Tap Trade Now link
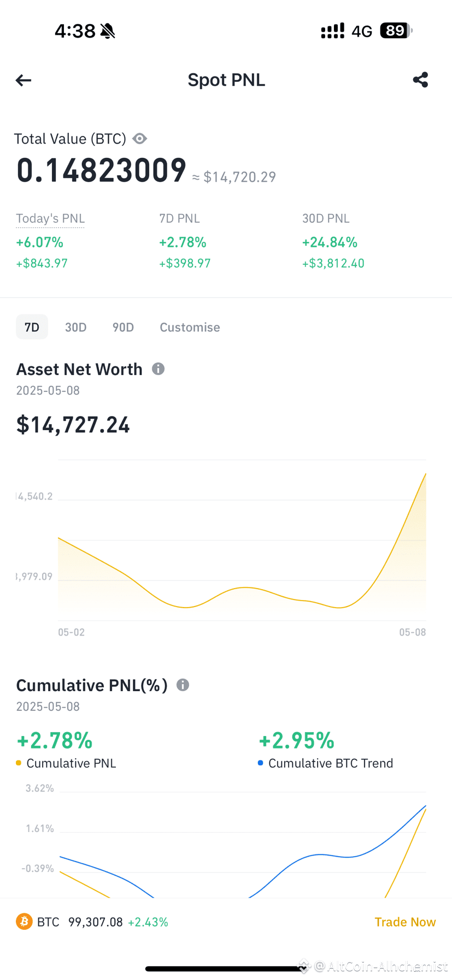452x980 pixels. tap(405, 922)
